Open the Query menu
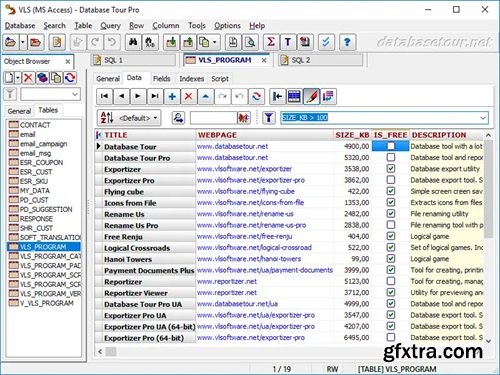500x375 pixels. [x=110, y=26]
